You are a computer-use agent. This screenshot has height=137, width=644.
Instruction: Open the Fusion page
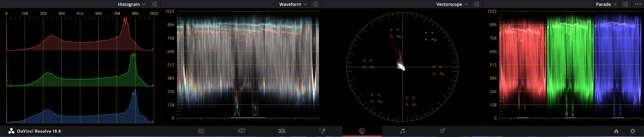tap(322, 131)
